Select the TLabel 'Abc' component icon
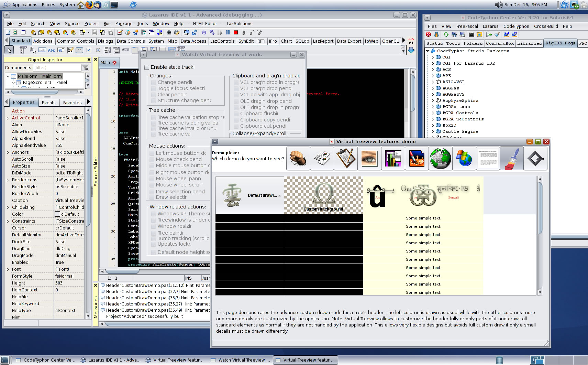This screenshot has width=588, height=365. click(x=51, y=50)
